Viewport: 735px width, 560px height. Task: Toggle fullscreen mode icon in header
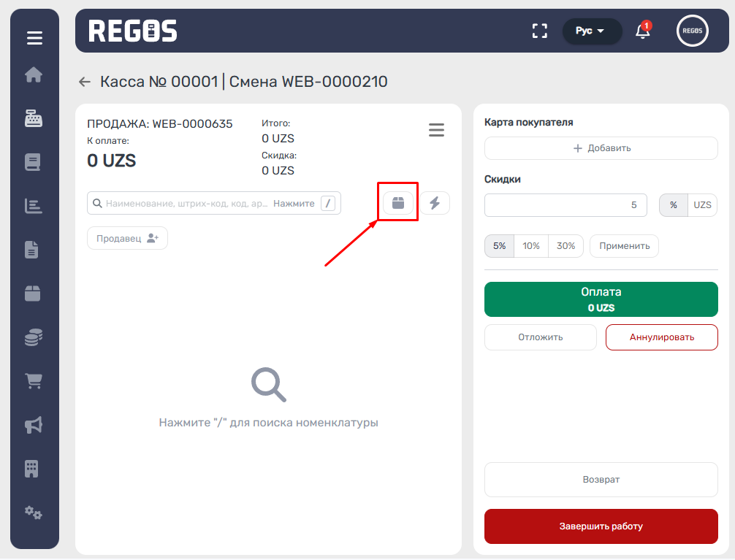click(539, 31)
